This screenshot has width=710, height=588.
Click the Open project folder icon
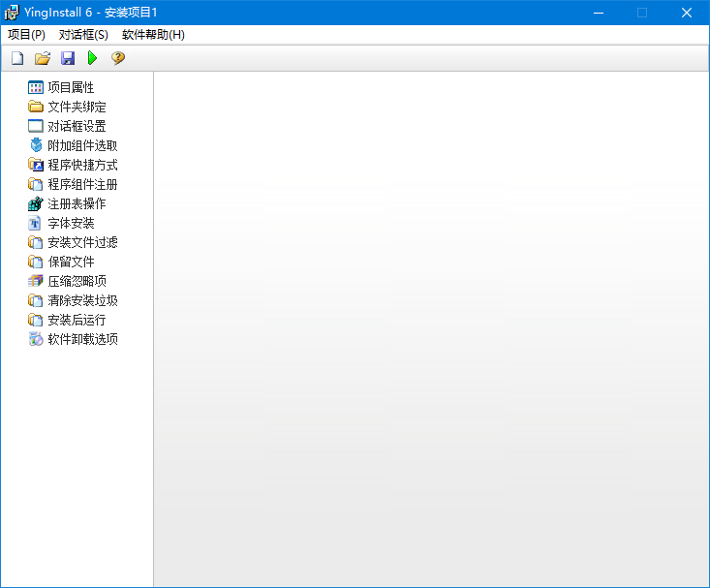43,58
